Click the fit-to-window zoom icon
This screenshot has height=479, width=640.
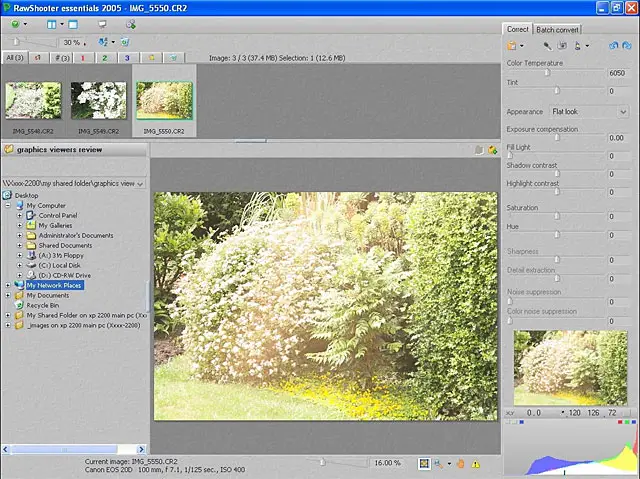[x=424, y=463]
